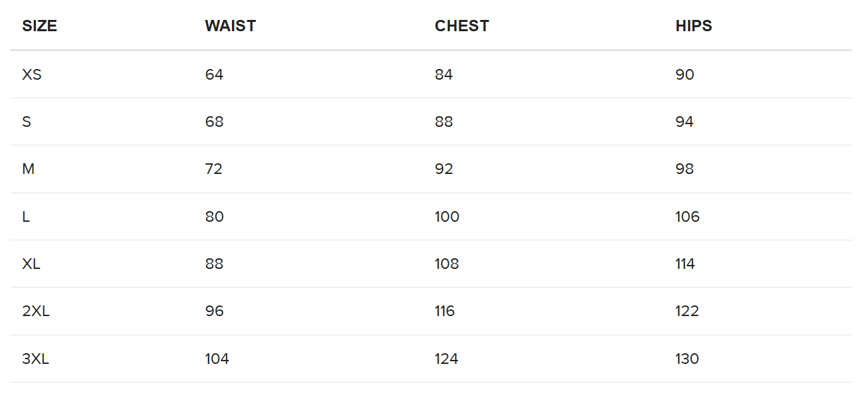Screen dimensions: 868x417
Task: Select the L size row label
Action: click(26, 216)
